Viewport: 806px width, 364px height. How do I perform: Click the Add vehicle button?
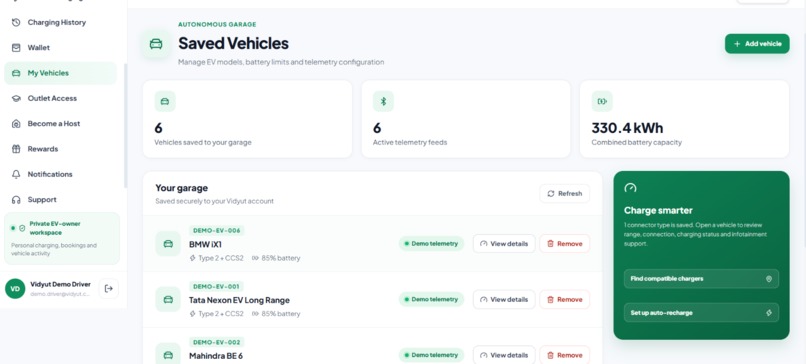point(757,44)
